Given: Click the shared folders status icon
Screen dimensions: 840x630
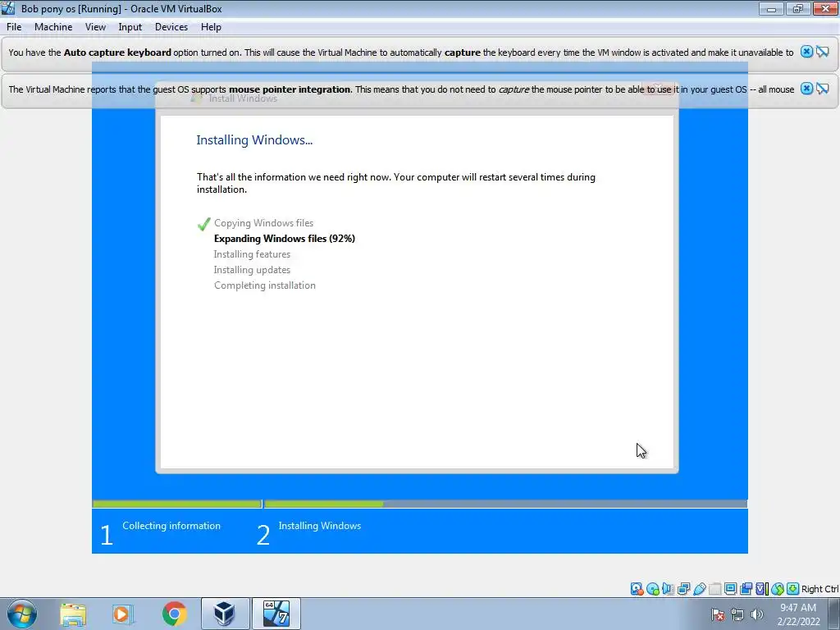Looking at the screenshot, I should (714, 589).
